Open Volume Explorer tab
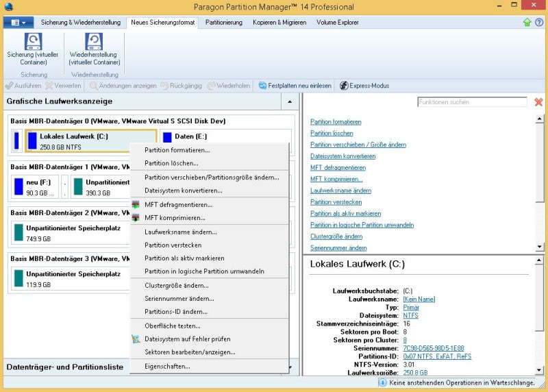 [337, 23]
